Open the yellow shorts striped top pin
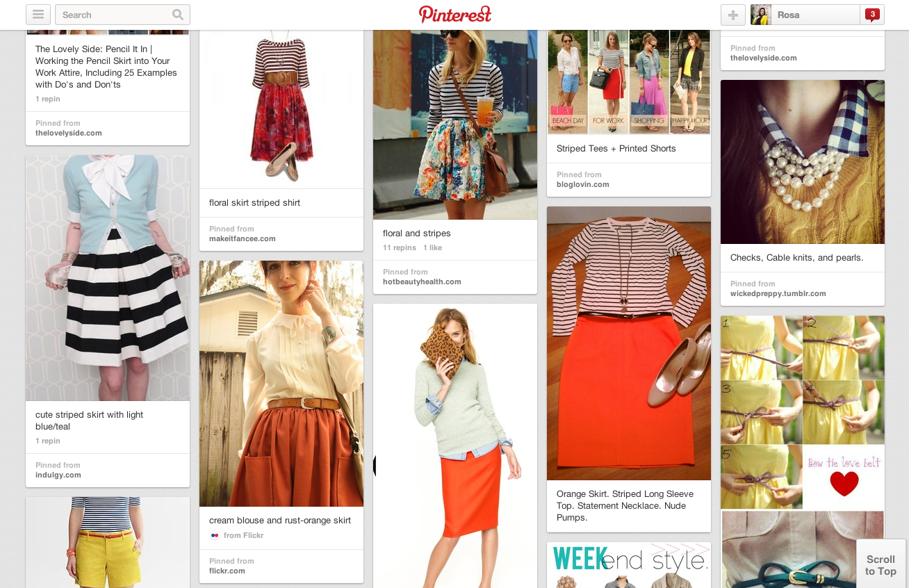The image size is (909, 588). click(108, 542)
